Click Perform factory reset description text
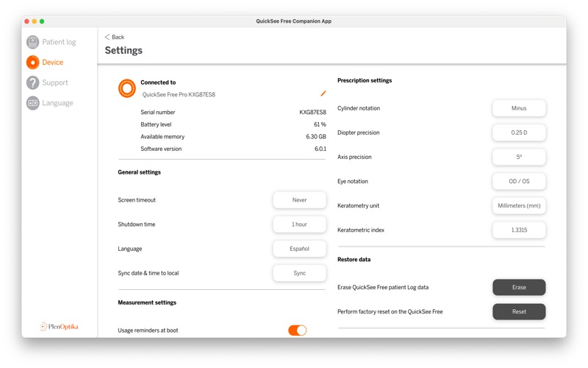Image resolution: width=588 pixels, height=368 pixels. coord(390,311)
